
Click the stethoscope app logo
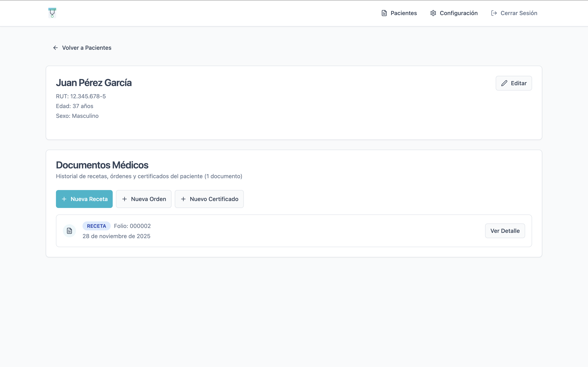[x=52, y=13]
